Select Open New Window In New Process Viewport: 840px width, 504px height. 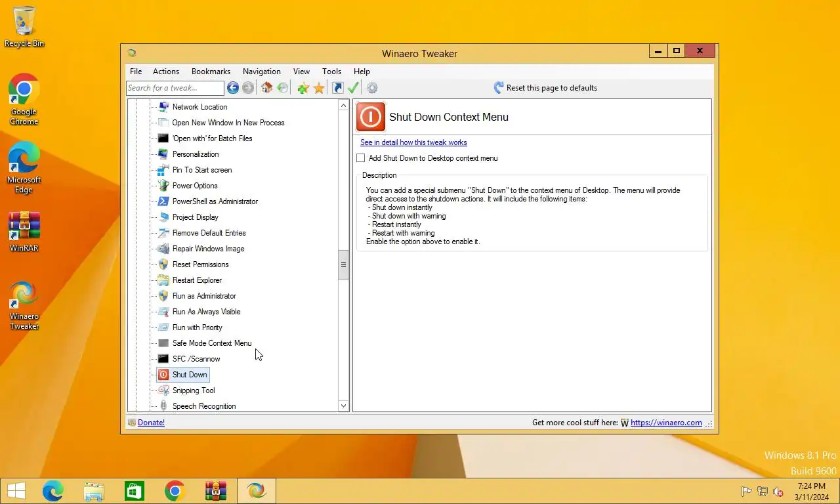[x=228, y=123]
